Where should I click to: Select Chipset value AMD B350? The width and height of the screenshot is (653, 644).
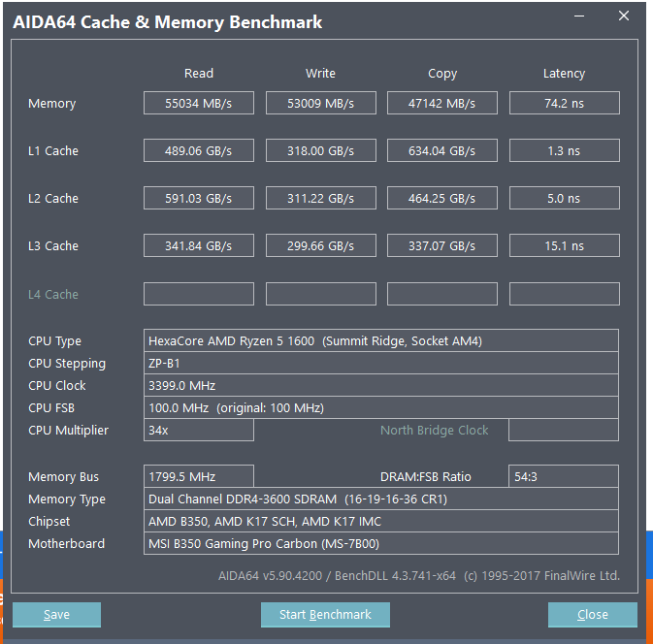(x=381, y=521)
